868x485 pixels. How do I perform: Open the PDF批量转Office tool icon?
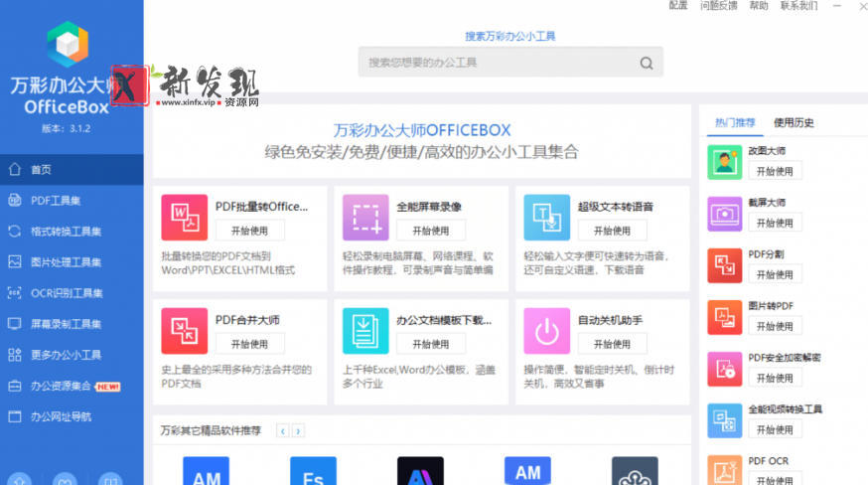(x=185, y=218)
